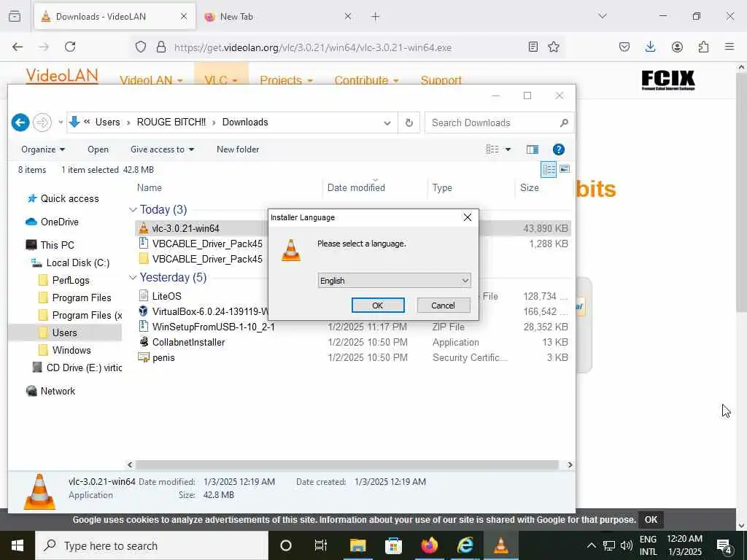Toggle the Explorer preview pane
The height and width of the screenshot is (560, 747).
(x=532, y=149)
